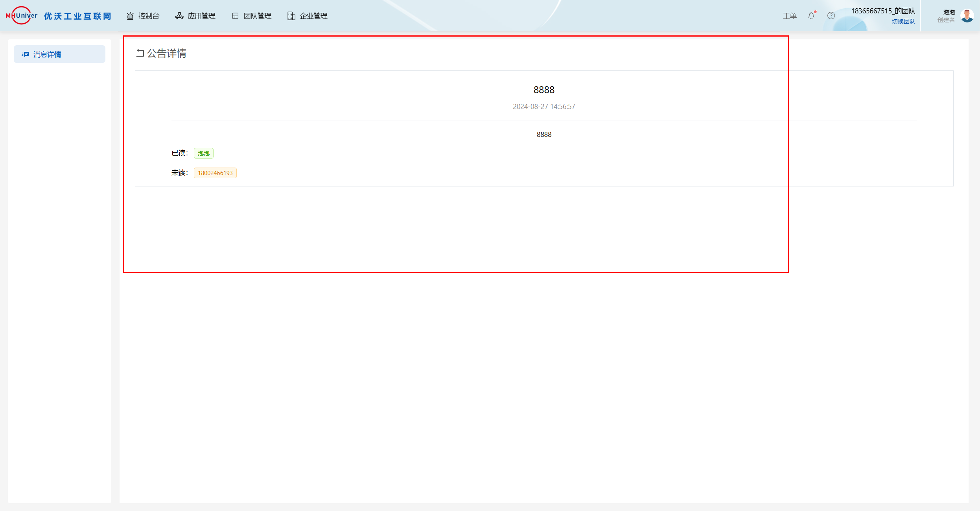Click the 控制台 alarm icon
The image size is (980, 511).
coord(130,16)
